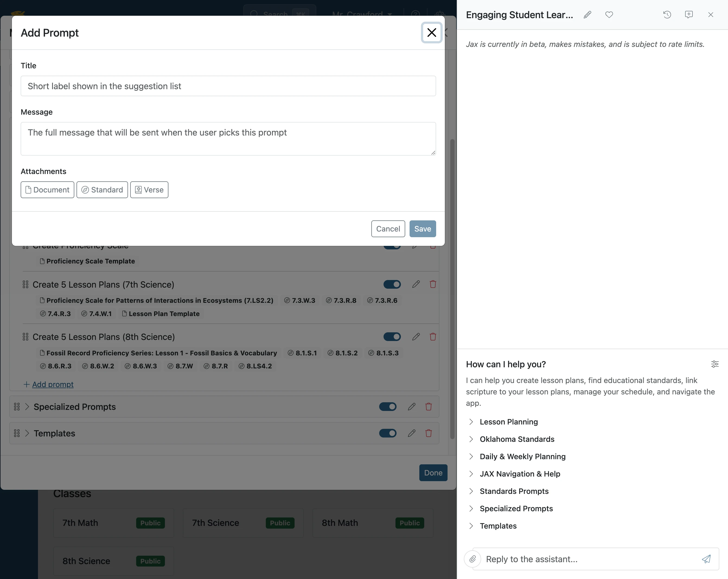Start a new chat icon
The width and height of the screenshot is (728, 579).
689,15
